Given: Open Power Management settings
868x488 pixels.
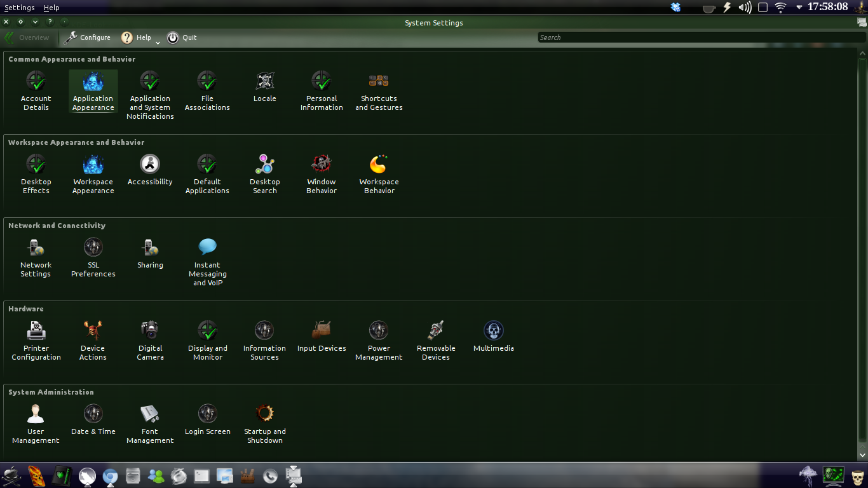Looking at the screenshot, I should click(x=379, y=341).
